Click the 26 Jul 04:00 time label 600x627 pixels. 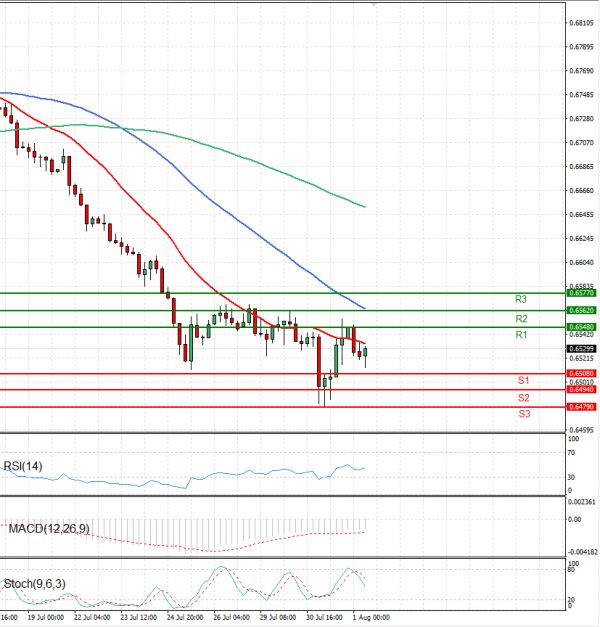(231, 617)
